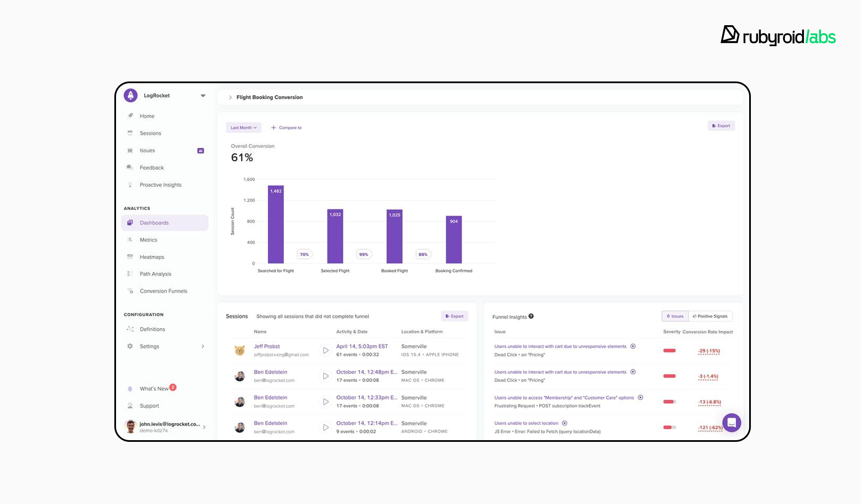861x504 pixels.
Task: Click the Funnel Insights help icon
Action: coord(531,316)
